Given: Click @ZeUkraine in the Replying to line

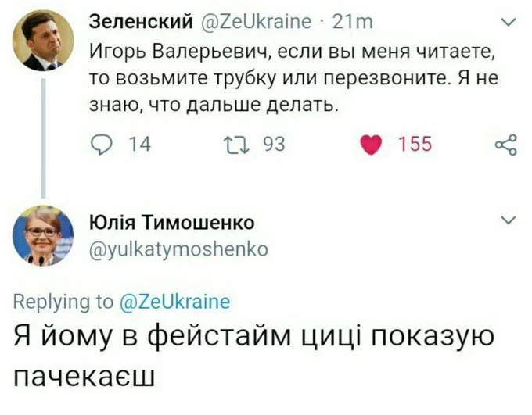Looking at the screenshot, I should click(174, 301).
